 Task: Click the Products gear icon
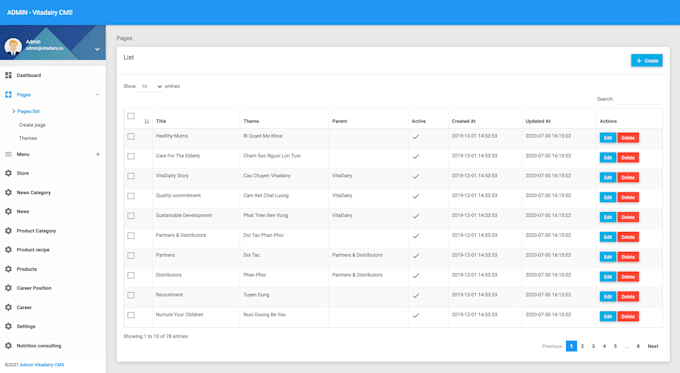click(x=8, y=269)
